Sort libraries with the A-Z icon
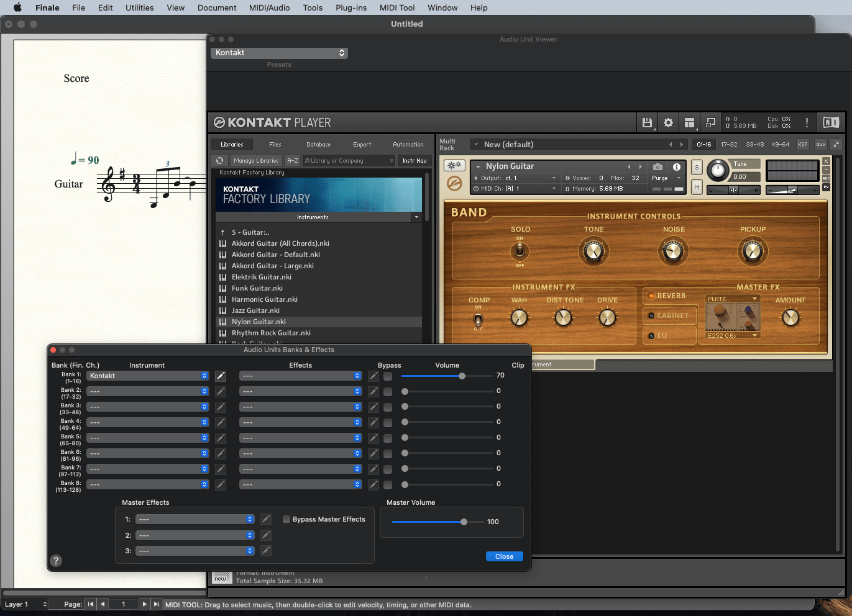The width and height of the screenshot is (852, 616). tap(292, 160)
